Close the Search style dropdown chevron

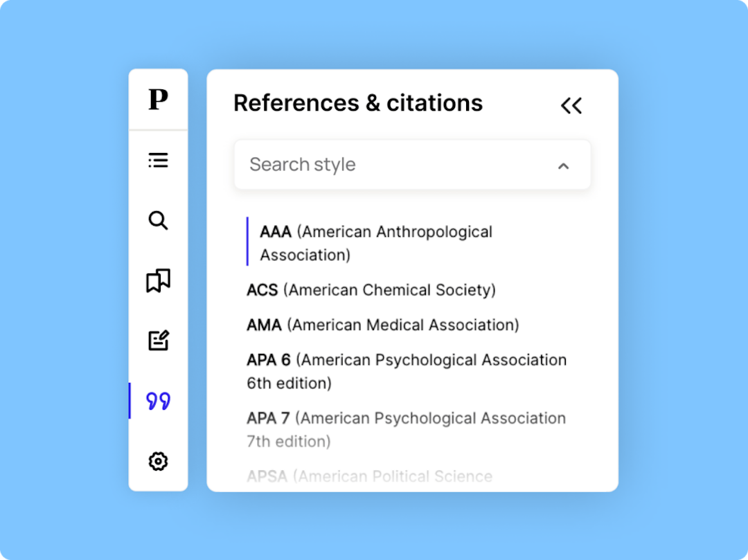point(563,165)
